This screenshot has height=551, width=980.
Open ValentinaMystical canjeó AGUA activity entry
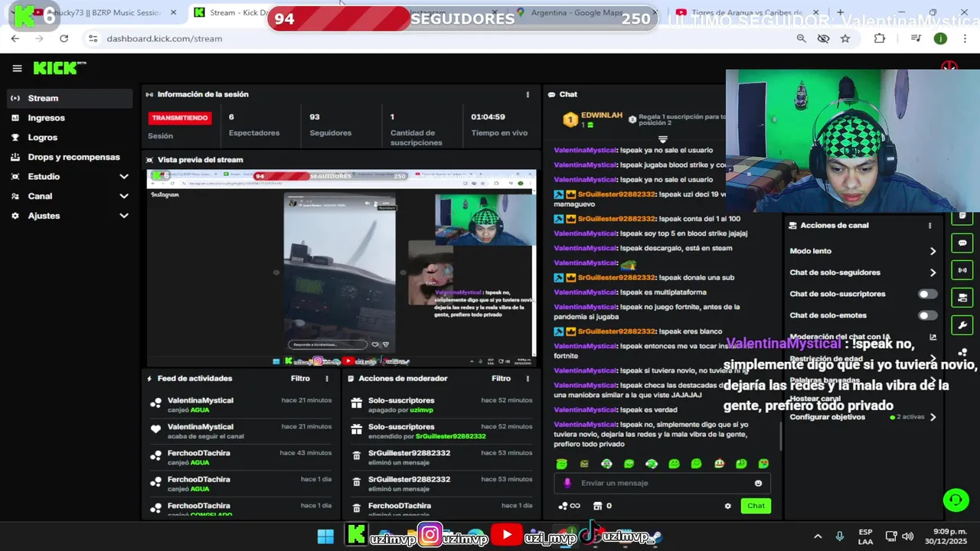point(241,405)
